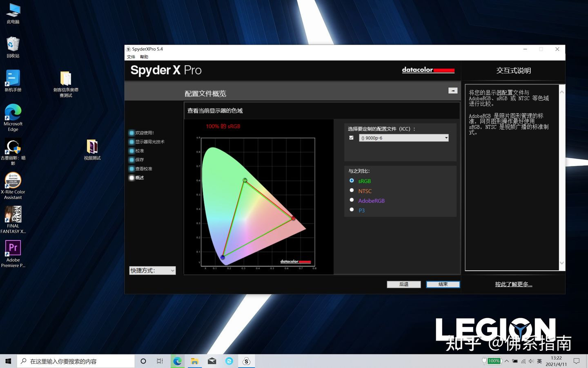This screenshot has width=588, height=368.
Task: Click the blue vertex on gamut chart
Action: pyautogui.click(x=223, y=257)
